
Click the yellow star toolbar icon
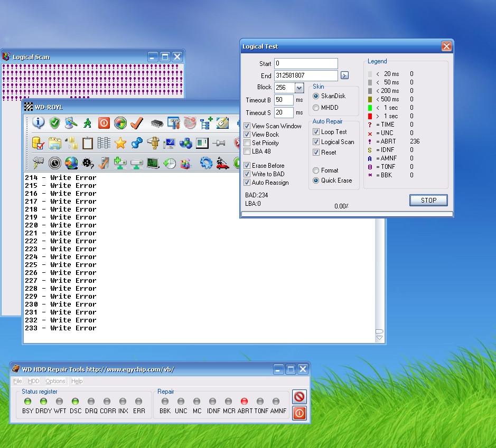(x=120, y=143)
